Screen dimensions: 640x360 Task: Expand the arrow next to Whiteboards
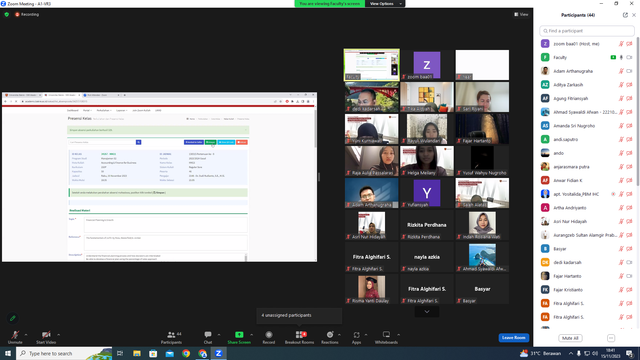(x=398, y=335)
